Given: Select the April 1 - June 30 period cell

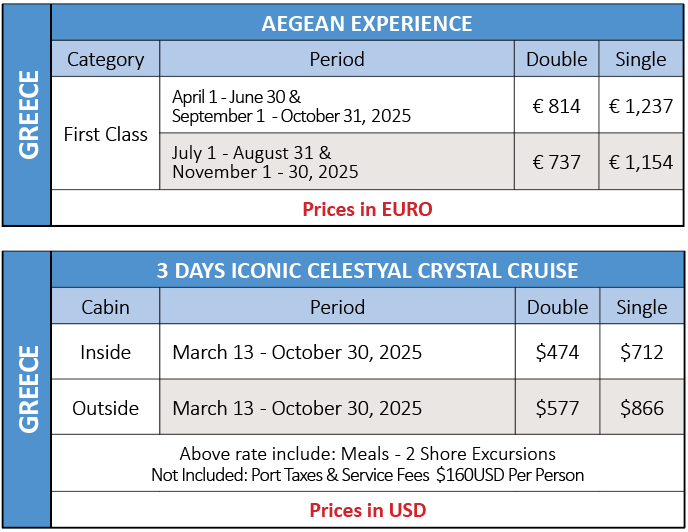Looking at the screenshot, I should (337, 106).
